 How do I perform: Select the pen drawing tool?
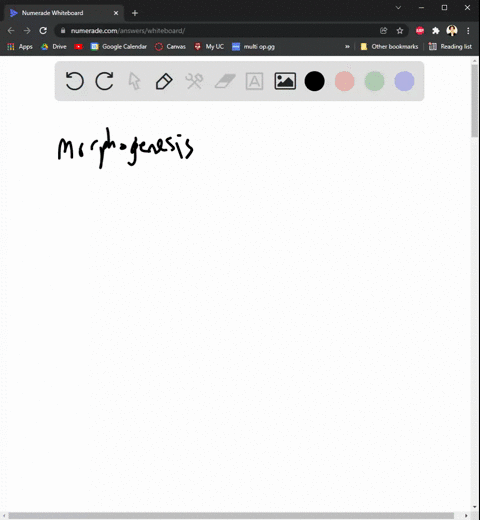(164, 81)
